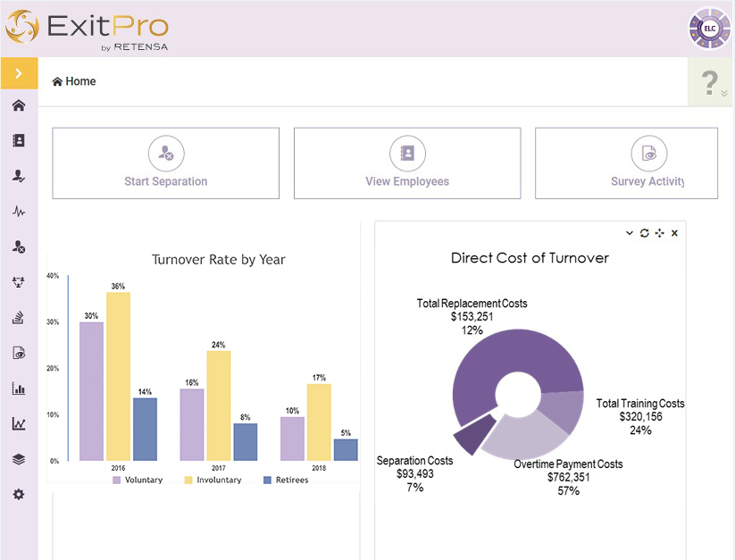Collapse the Direct Cost widget via its chevron
This screenshot has height=560, width=735.
coord(629,232)
